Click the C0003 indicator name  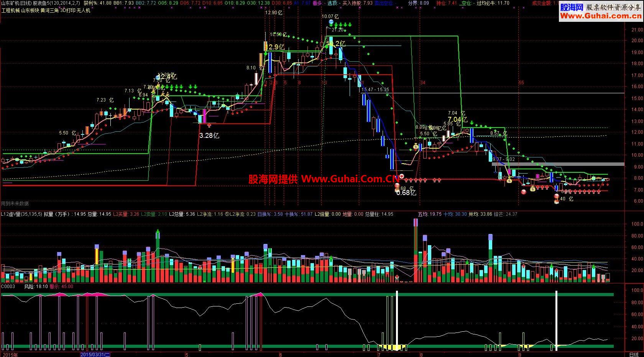8,287
